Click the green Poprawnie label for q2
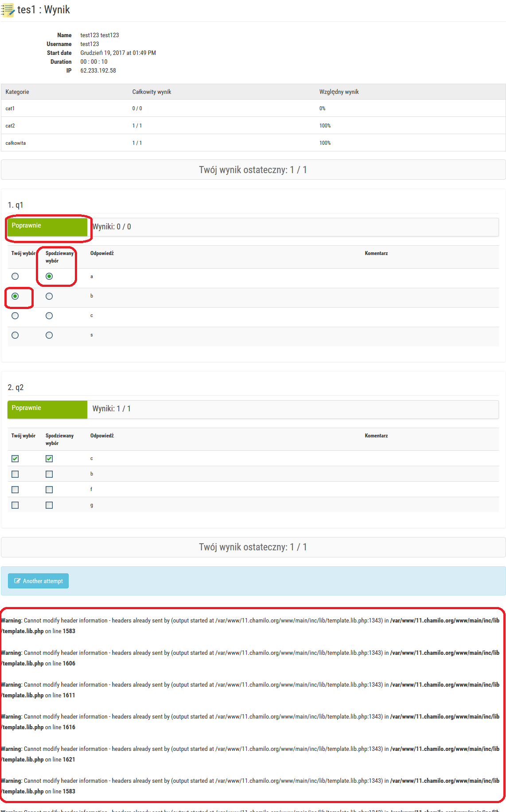506x812 pixels. click(x=47, y=410)
